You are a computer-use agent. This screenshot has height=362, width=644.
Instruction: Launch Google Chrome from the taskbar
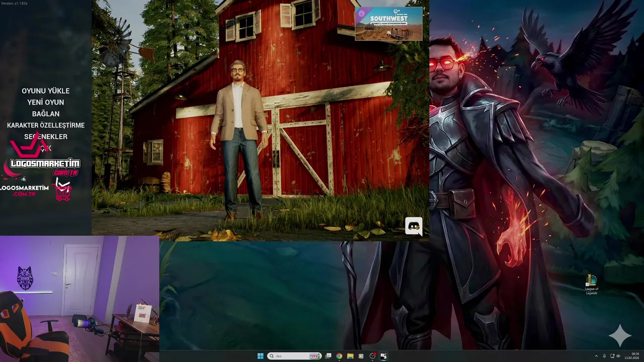339,356
